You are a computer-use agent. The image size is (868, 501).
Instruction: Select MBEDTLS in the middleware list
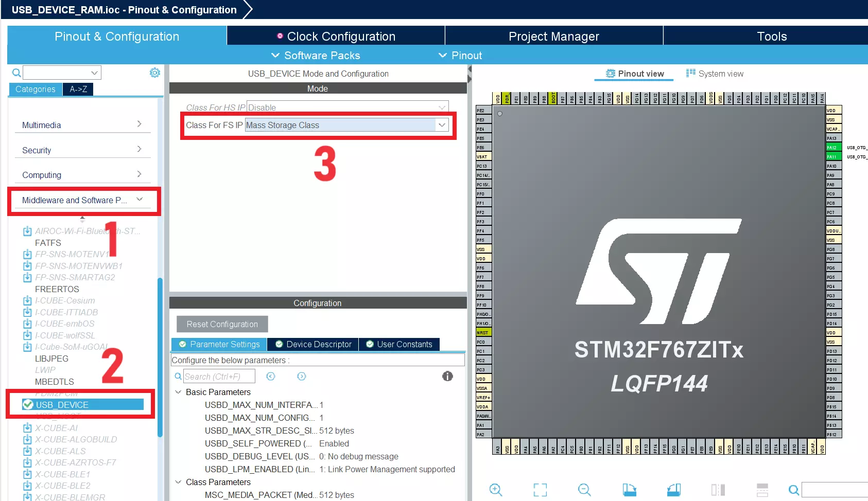[x=55, y=382]
